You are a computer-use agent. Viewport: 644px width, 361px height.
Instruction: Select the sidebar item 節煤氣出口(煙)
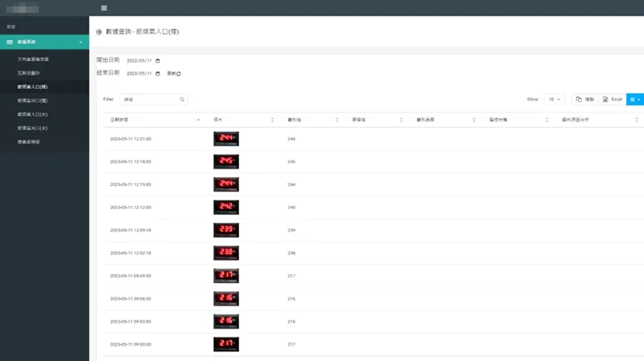32,101
